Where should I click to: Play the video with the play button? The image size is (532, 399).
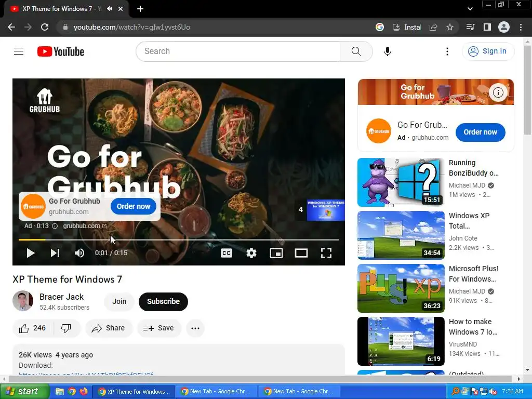tap(31, 253)
